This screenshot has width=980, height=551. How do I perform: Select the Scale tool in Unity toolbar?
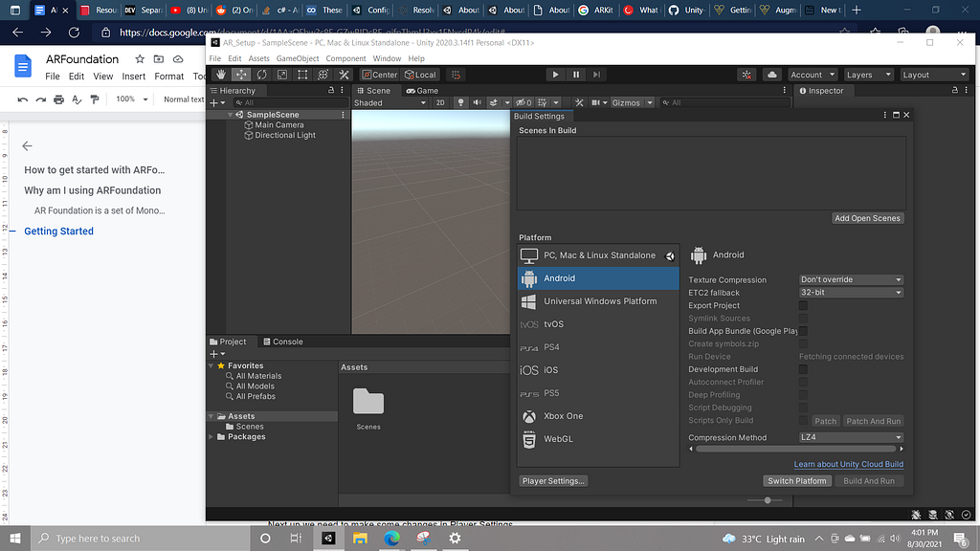tap(282, 75)
